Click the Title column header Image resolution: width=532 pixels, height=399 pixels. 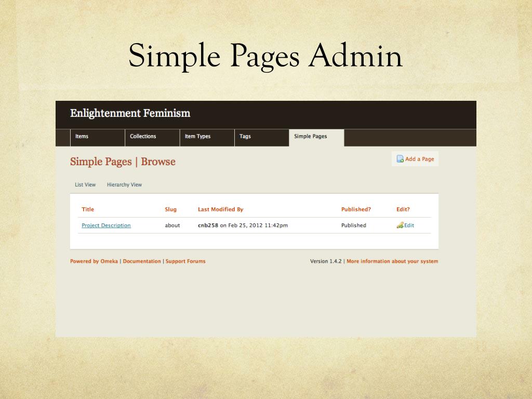click(x=88, y=209)
